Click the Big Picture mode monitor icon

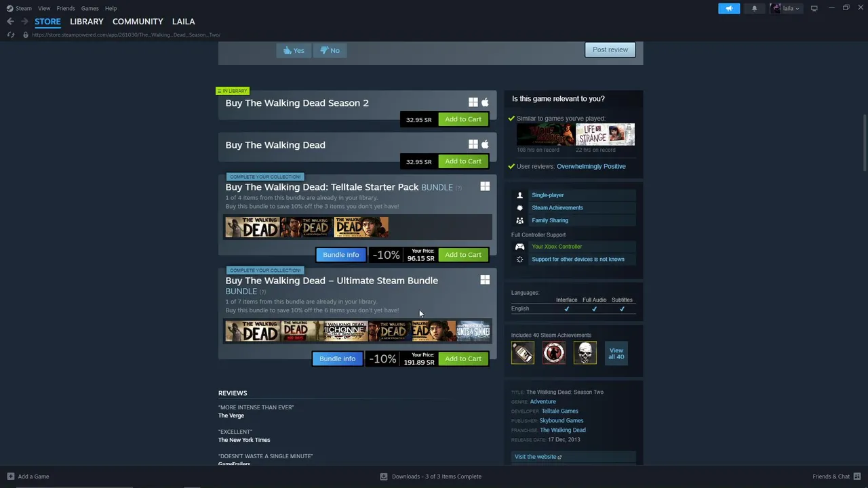coord(814,8)
